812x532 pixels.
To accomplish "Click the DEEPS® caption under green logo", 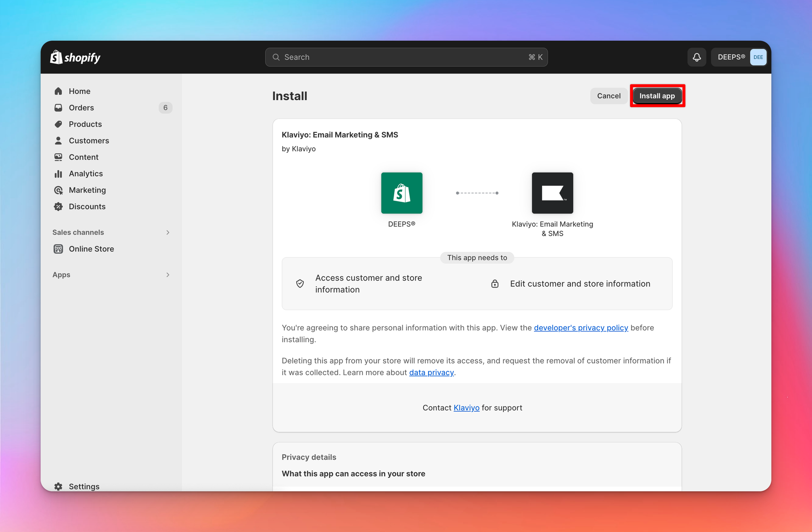I will point(402,224).
